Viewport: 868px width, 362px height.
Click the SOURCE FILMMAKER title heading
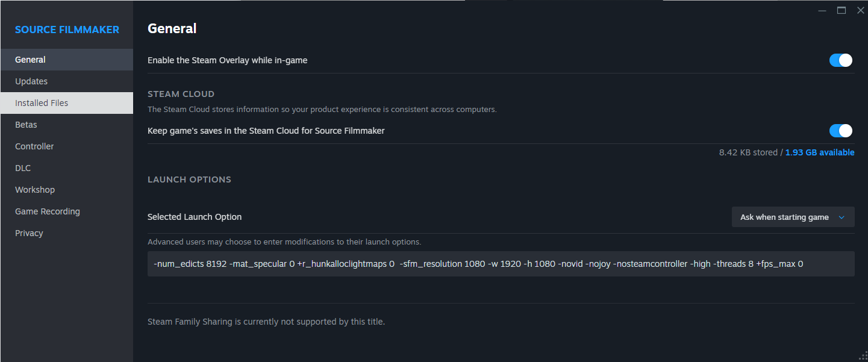click(67, 30)
